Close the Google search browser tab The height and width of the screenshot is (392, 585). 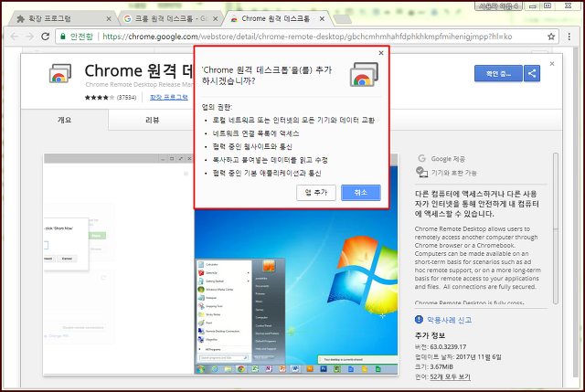click(x=216, y=18)
